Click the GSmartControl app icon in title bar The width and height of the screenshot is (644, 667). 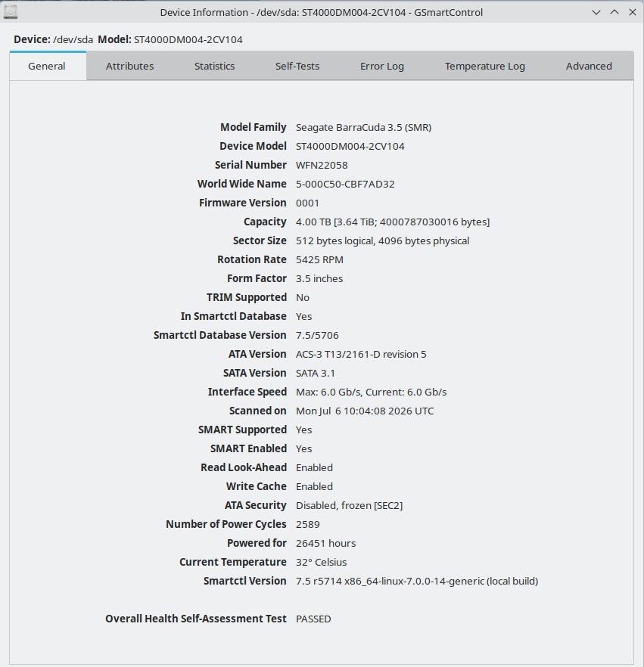(10, 12)
